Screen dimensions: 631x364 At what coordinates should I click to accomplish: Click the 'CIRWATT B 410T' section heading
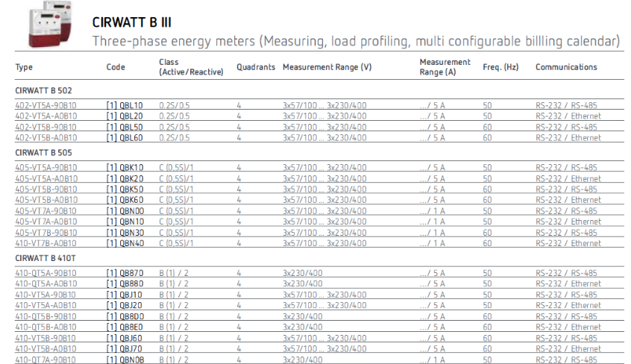[x=45, y=259]
